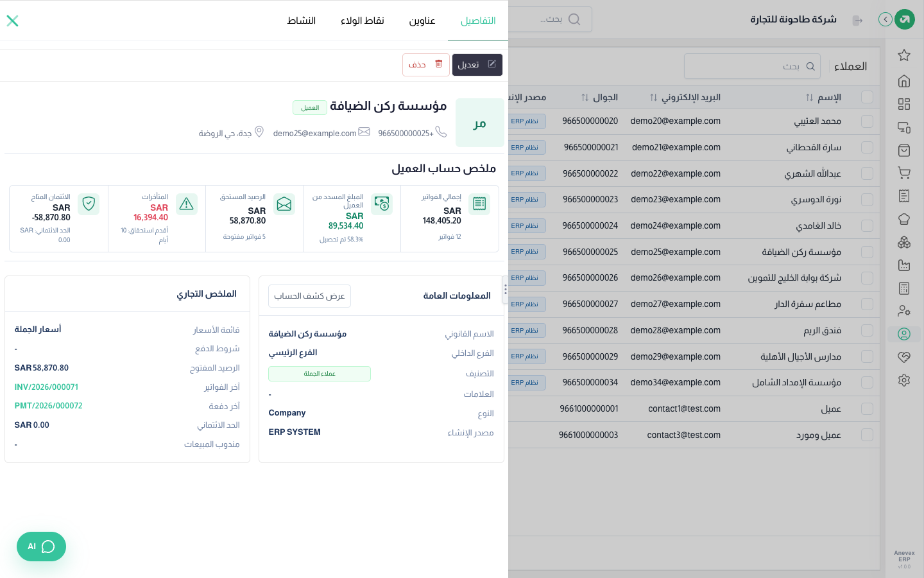The image size is (924, 578).
Task: Select checkbox for خالد الغامدي row
Action: pyautogui.click(x=868, y=225)
